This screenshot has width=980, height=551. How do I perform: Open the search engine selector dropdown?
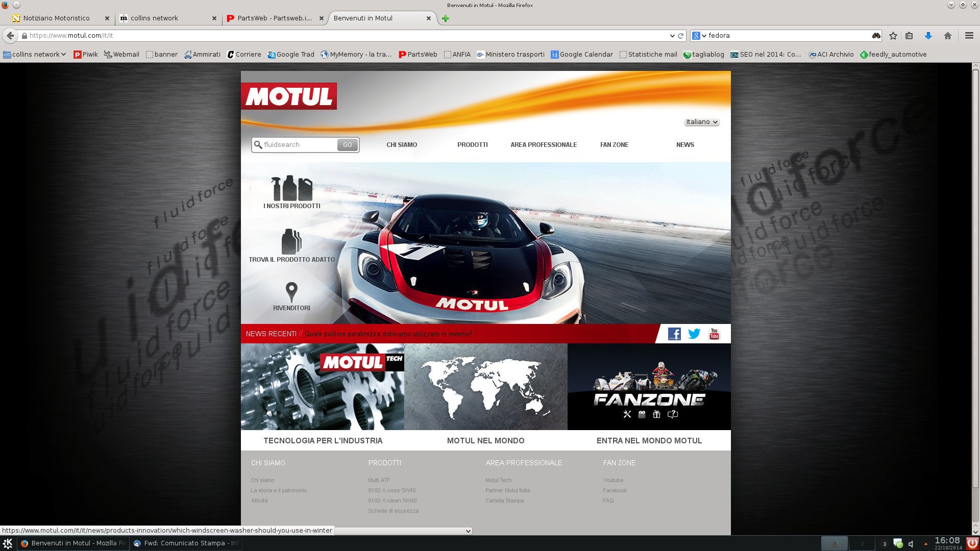pos(699,36)
